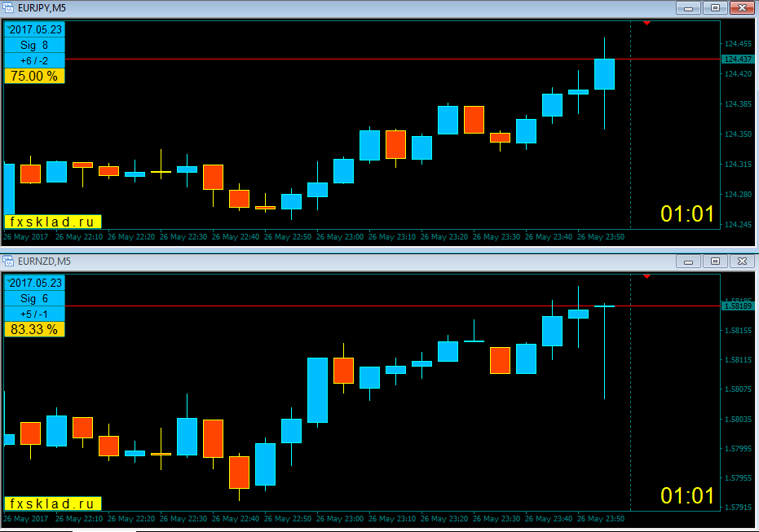Select the red chart shift marker in EURNZD
Viewport: 759px width, 532px height.
click(646, 276)
